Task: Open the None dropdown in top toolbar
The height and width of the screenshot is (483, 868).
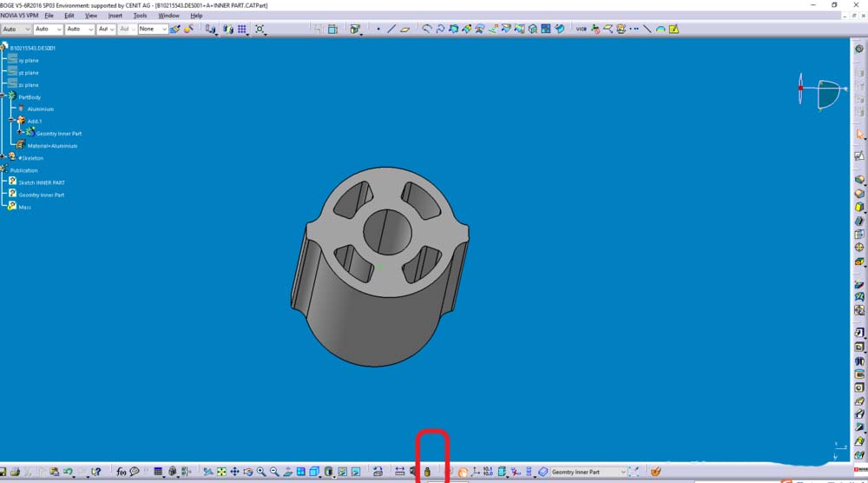Action: tap(153, 29)
